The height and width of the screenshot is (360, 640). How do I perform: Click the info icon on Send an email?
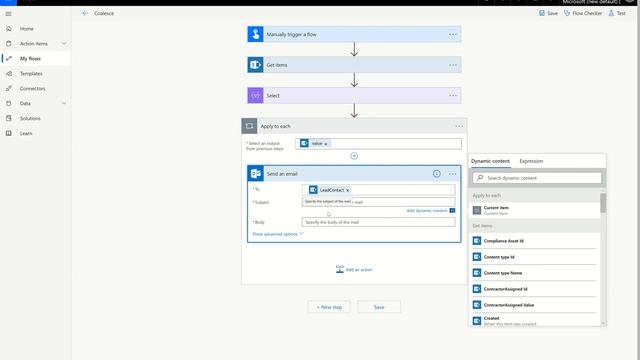(436, 174)
